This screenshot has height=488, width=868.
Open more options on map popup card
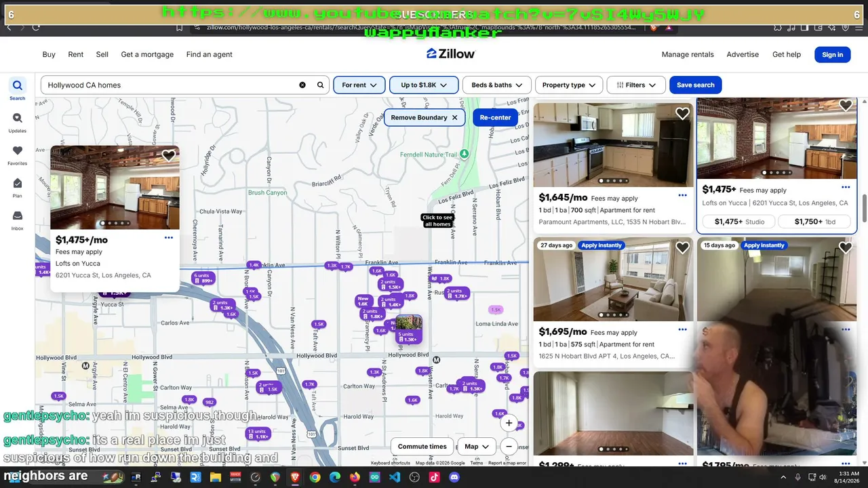click(169, 237)
